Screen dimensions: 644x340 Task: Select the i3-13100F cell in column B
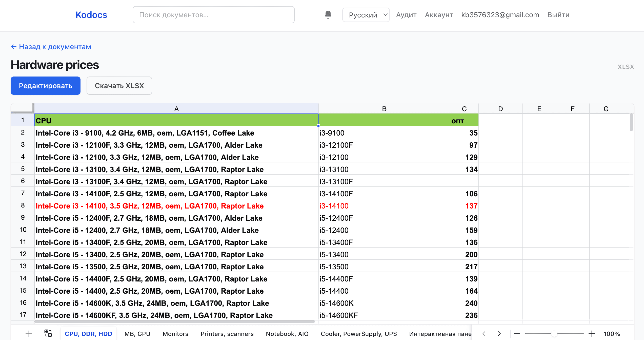click(x=384, y=181)
